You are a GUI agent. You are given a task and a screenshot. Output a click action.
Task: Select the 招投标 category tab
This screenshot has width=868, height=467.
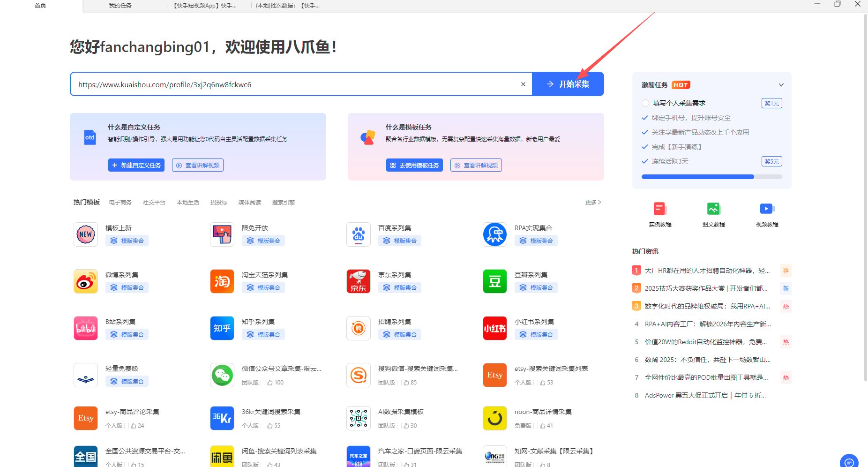point(219,203)
